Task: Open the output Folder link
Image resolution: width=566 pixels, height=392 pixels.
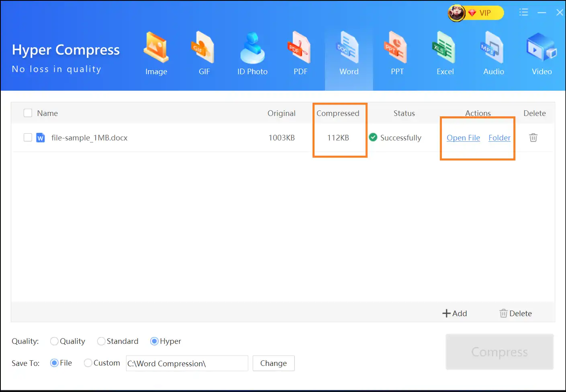Action: 499,138
